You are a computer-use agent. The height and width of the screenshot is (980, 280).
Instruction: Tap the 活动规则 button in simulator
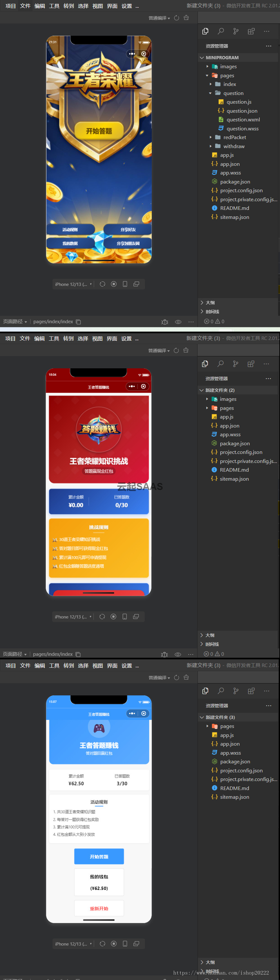[x=71, y=230]
